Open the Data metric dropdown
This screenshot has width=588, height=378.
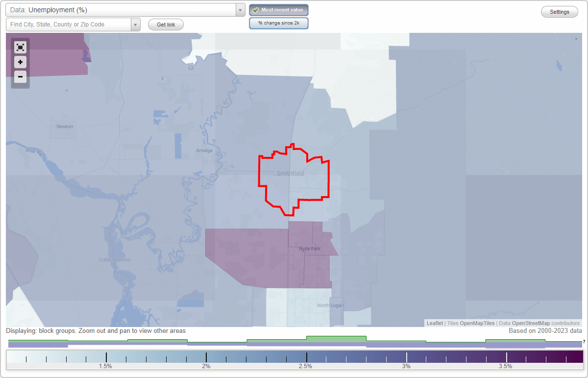point(240,9)
